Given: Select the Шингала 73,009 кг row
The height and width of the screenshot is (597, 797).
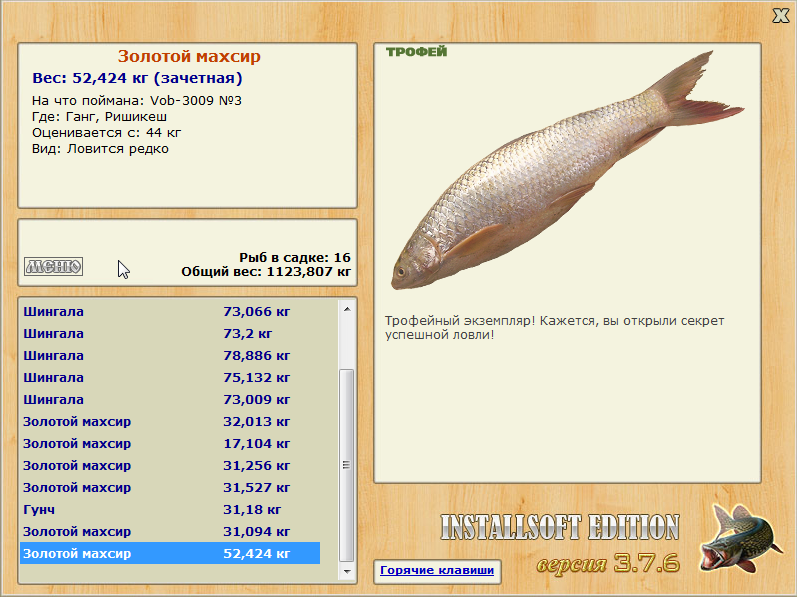Looking at the screenshot, I should pos(170,399).
